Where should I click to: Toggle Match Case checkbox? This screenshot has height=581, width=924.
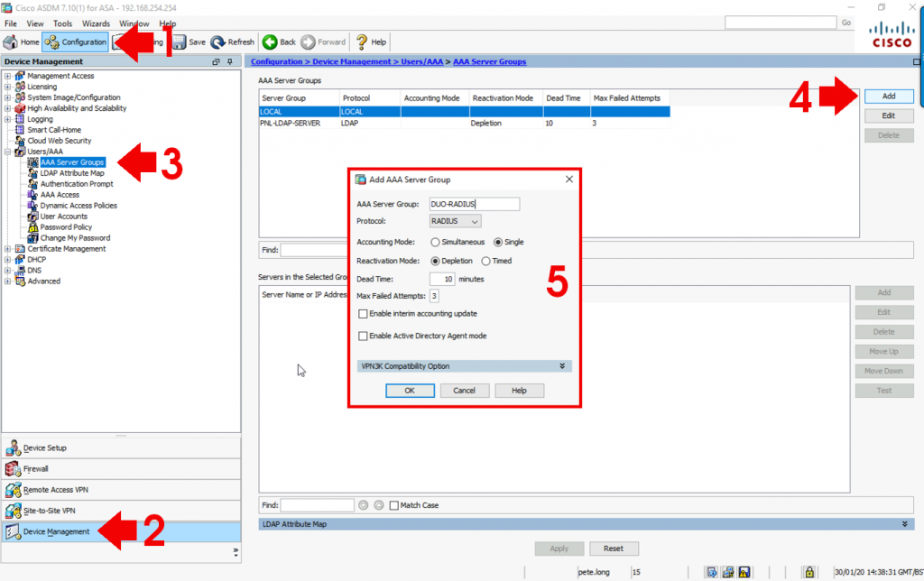pos(394,505)
